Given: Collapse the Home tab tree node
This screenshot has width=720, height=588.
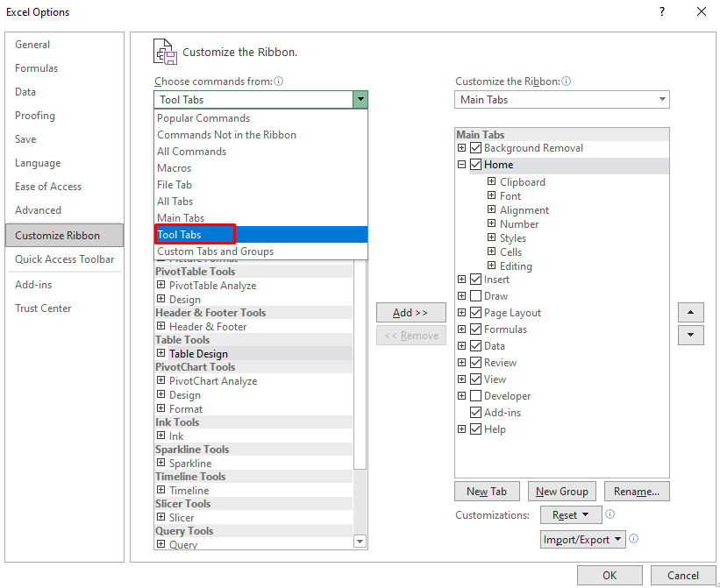Looking at the screenshot, I should tap(461, 164).
